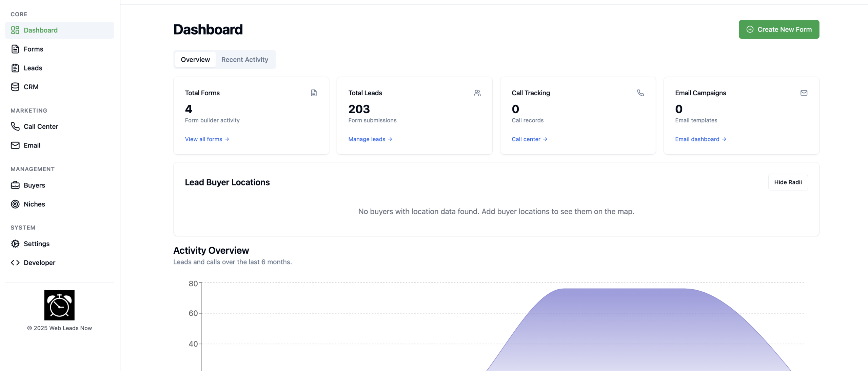The height and width of the screenshot is (371, 868).
Task: Open the CRM section
Action: point(59,87)
